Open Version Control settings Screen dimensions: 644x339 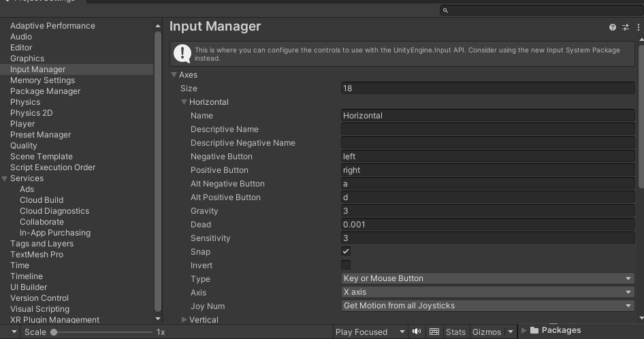click(x=39, y=298)
